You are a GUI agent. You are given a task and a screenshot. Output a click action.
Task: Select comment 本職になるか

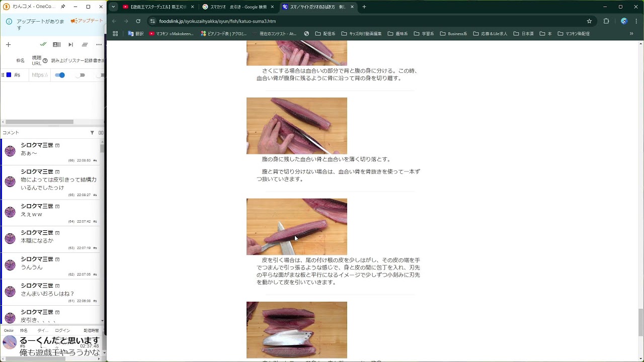50,239
